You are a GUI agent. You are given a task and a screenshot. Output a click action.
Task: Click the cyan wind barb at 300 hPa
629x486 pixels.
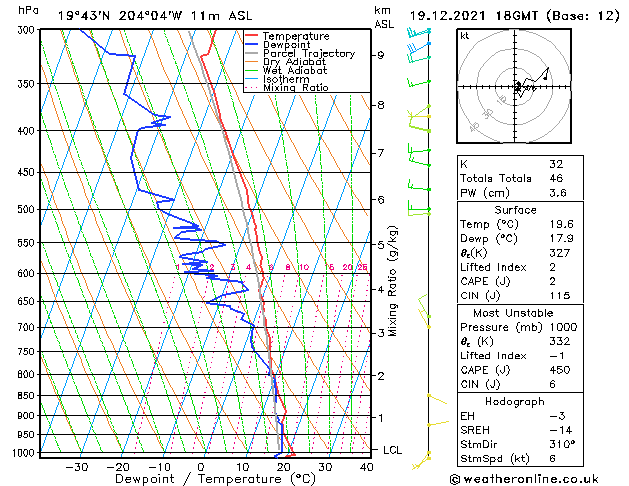419,32
